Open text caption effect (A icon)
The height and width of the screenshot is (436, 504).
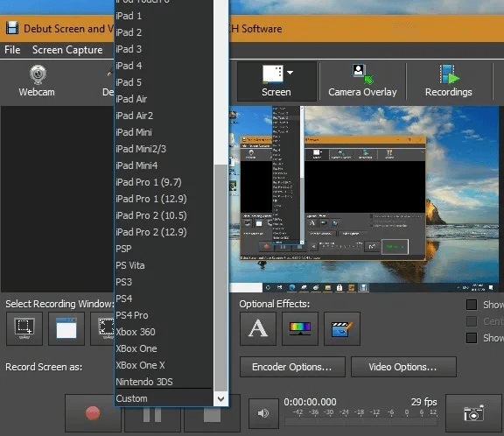coord(258,328)
